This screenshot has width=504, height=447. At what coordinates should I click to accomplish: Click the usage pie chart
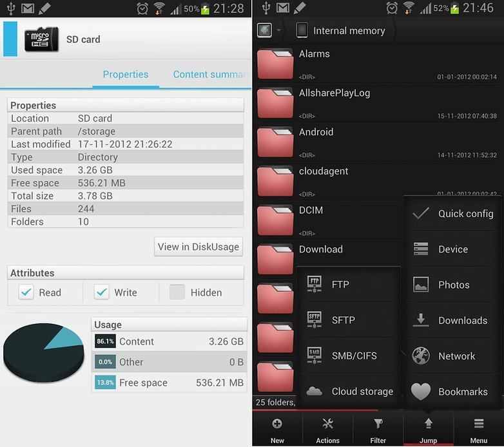(43, 352)
